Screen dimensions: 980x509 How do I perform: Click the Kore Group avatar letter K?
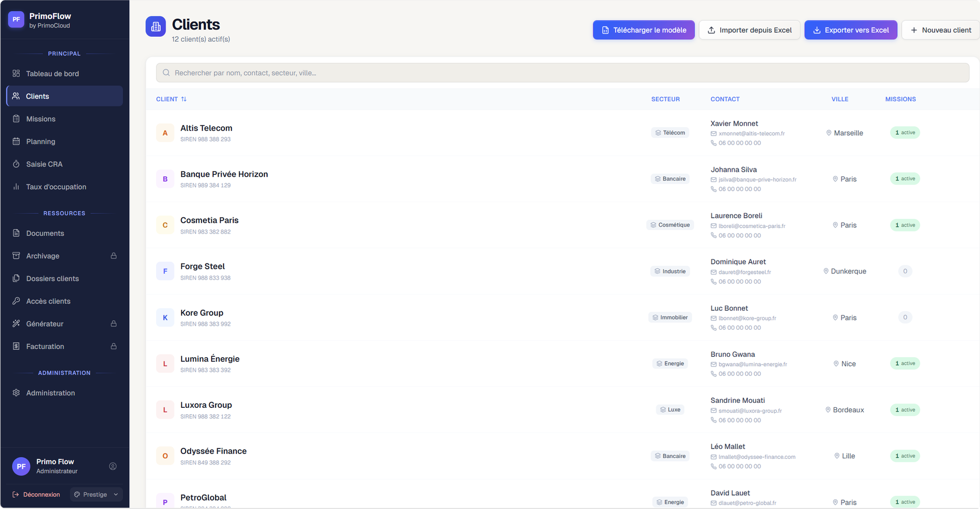pos(165,317)
